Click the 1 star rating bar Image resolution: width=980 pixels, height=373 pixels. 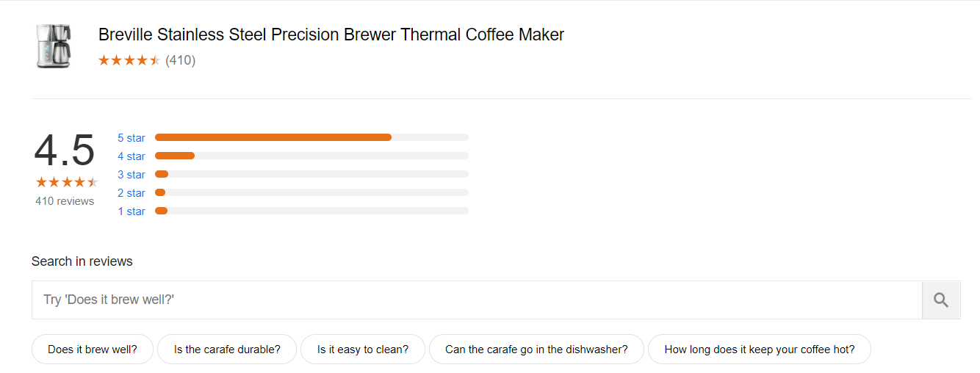(x=311, y=211)
